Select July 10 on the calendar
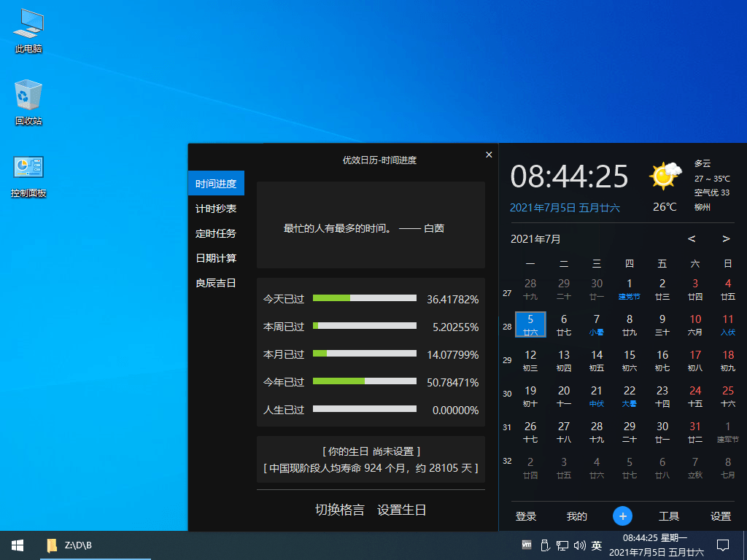 (x=694, y=324)
